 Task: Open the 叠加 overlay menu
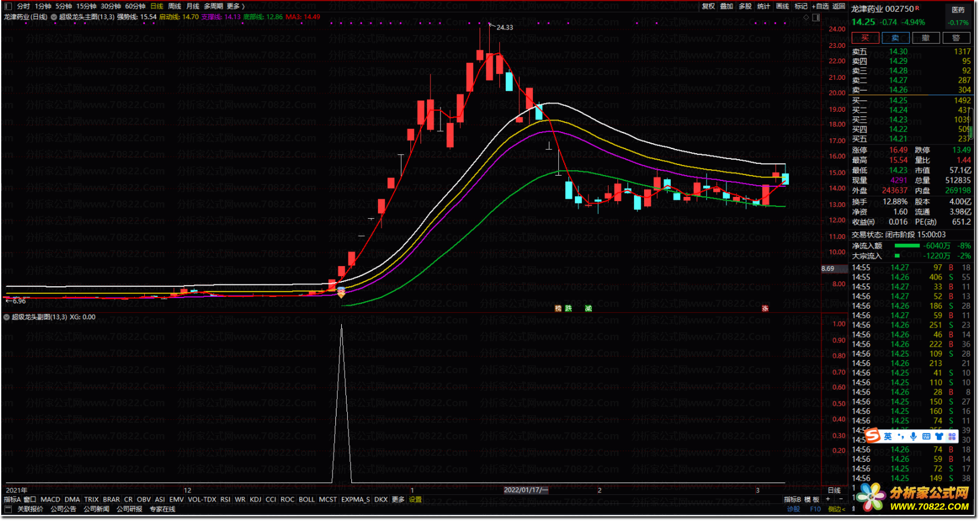point(727,7)
